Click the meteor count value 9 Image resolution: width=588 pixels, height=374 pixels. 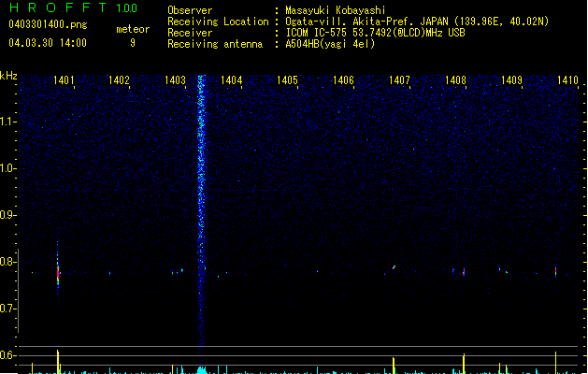pyautogui.click(x=133, y=43)
